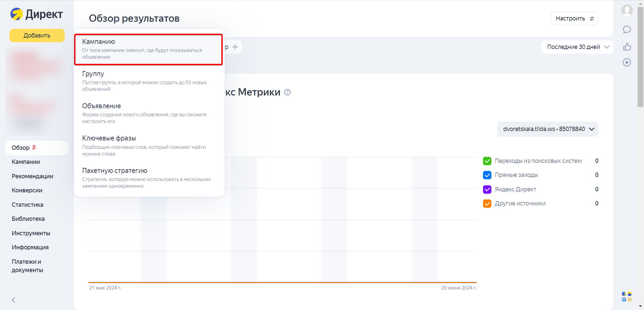Image resolution: width=644 pixels, height=310 pixels.
Task: Click the 20 июня 2024 г. date label
Action: point(459,288)
